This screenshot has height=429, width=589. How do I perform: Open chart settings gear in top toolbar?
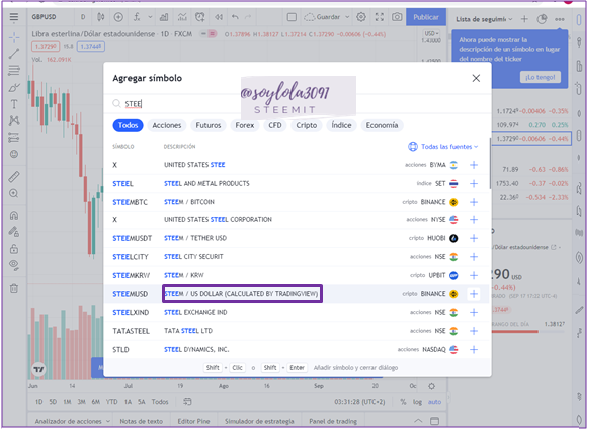[361, 17]
